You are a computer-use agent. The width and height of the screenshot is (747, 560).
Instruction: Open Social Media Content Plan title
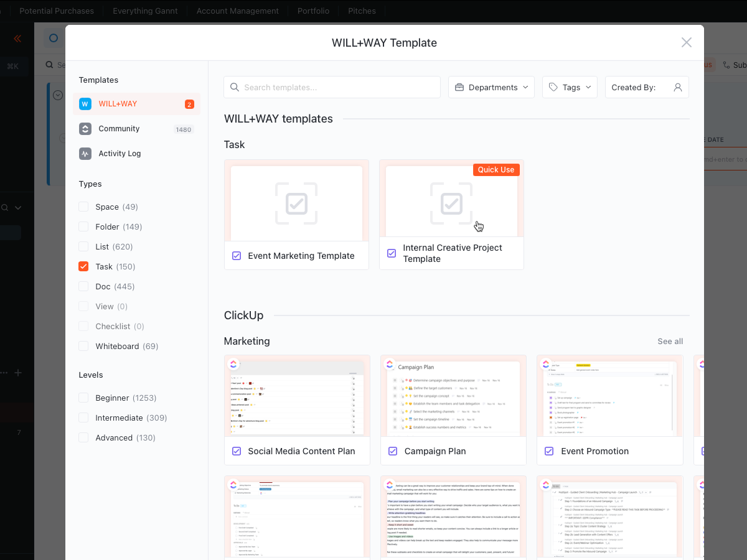pyautogui.click(x=301, y=451)
